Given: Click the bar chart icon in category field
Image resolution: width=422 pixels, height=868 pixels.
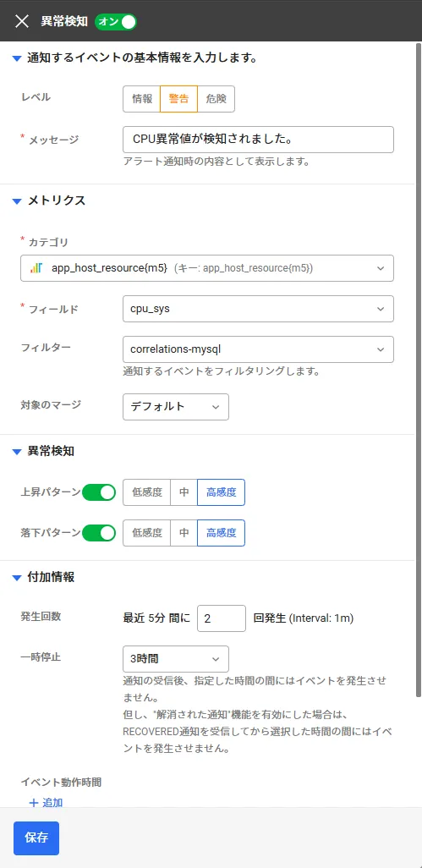Looking at the screenshot, I should (36, 268).
